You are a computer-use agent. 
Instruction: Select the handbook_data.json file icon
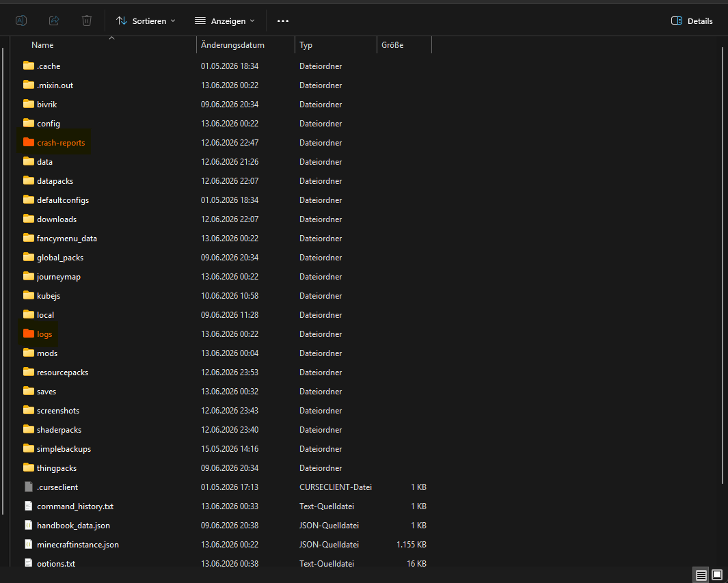coord(29,526)
